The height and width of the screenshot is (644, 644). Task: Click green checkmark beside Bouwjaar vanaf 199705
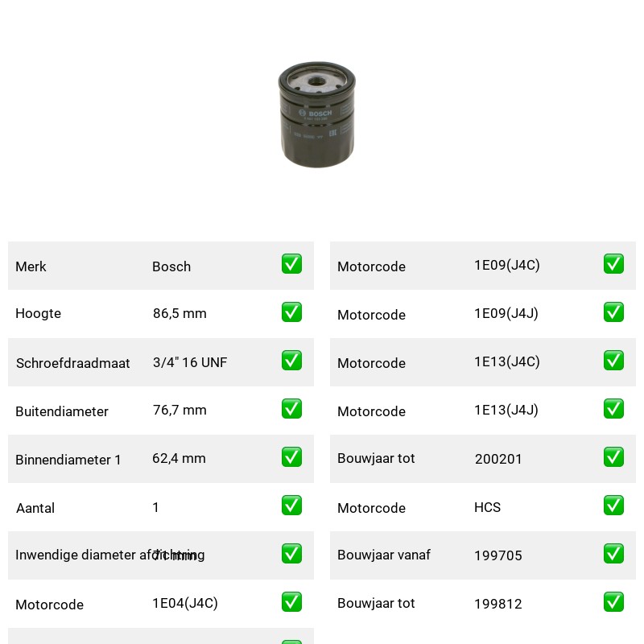tap(613, 554)
